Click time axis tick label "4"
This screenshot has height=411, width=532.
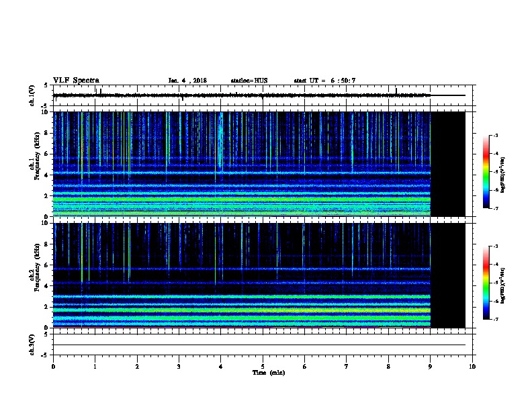[x=221, y=366]
